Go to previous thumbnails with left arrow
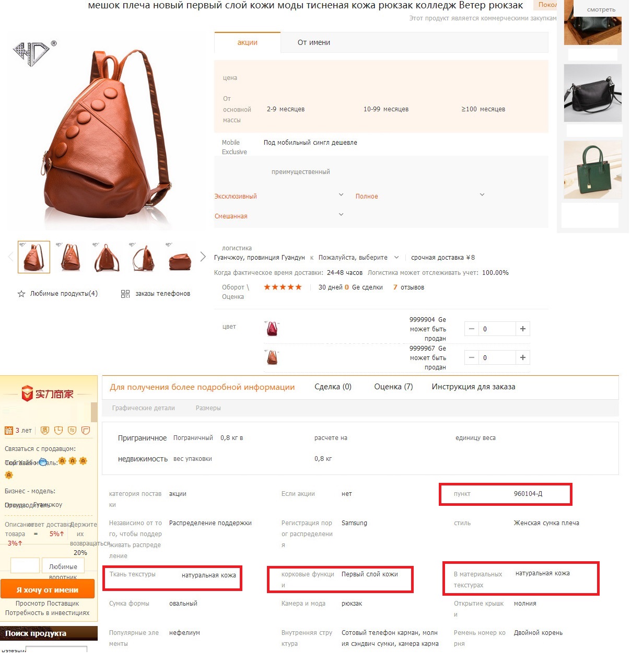Viewport: 631px width, 672px height. click(x=10, y=257)
